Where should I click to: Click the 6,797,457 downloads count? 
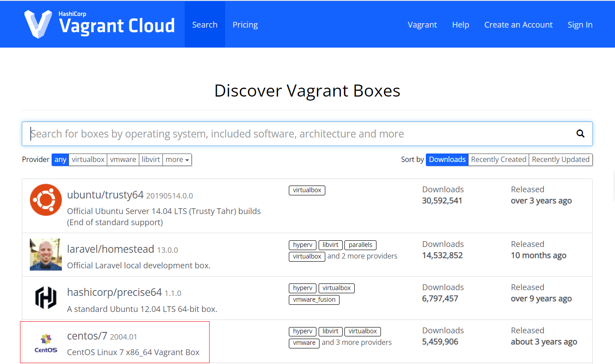click(x=440, y=299)
